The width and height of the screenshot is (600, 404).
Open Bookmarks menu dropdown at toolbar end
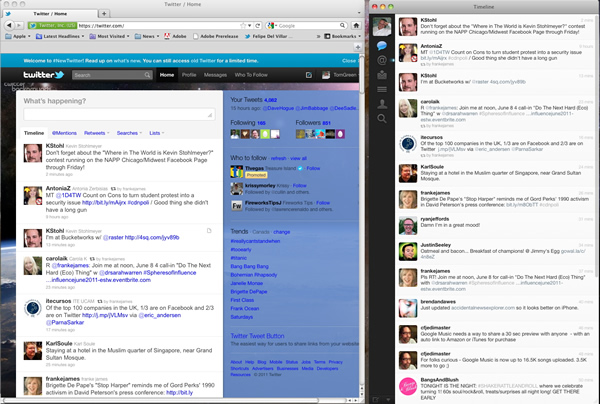click(x=343, y=36)
